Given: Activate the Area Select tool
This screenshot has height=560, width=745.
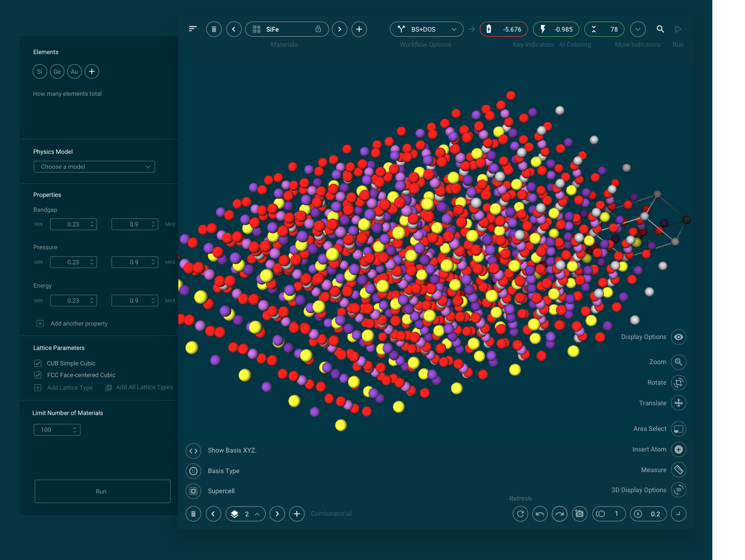Looking at the screenshot, I should [x=679, y=429].
